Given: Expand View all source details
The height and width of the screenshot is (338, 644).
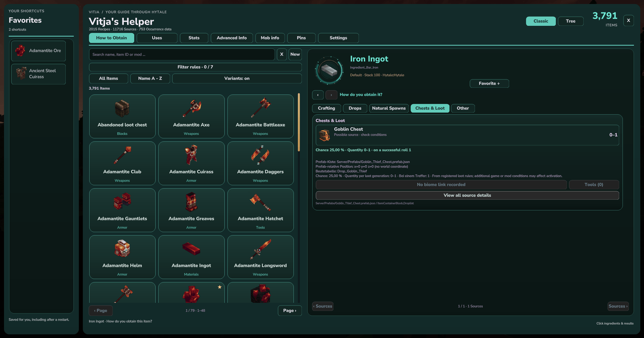Looking at the screenshot, I should pos(467,195).
